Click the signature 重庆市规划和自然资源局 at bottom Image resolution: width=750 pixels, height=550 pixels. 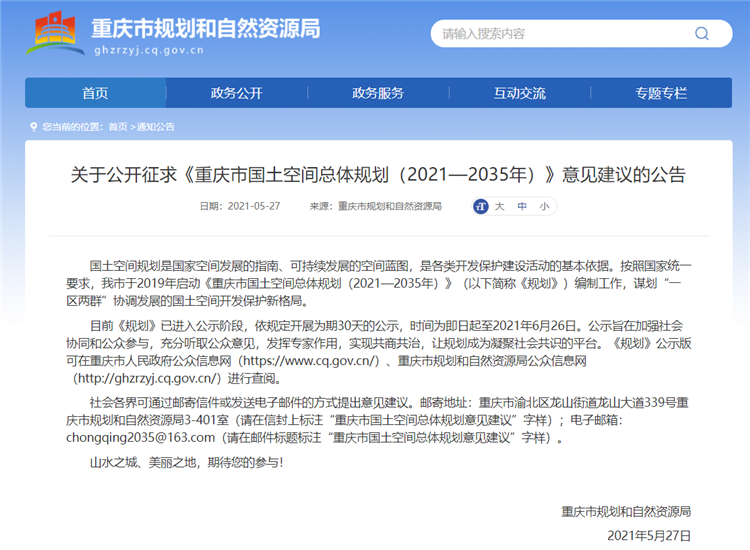click(x=626, y=512)
